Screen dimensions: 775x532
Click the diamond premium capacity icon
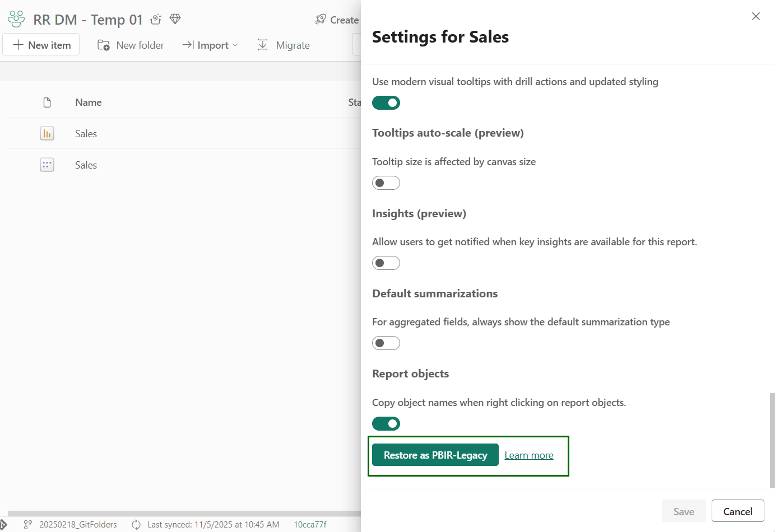[x=175, y=18]
